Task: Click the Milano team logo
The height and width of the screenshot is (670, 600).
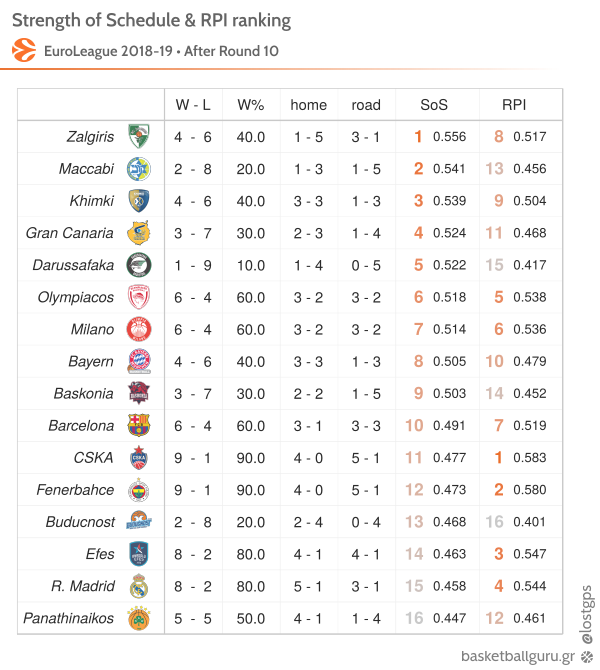Action: click(139, 329)
